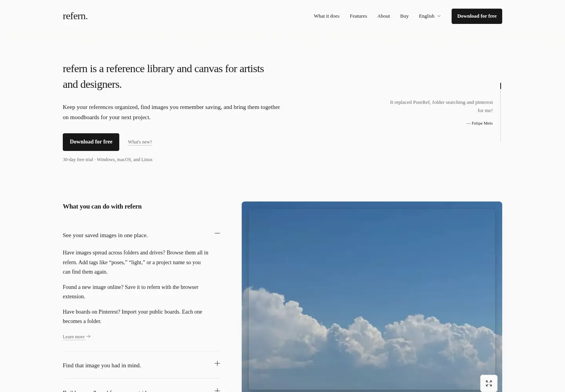Click the header Download for free button

click(x=477, y=16)
